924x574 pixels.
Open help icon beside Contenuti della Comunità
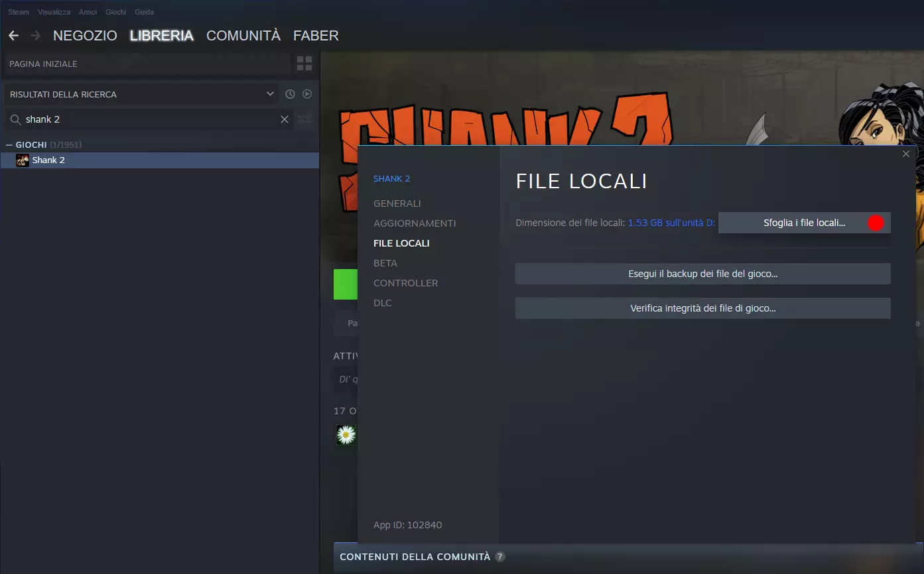click(500, 557)
